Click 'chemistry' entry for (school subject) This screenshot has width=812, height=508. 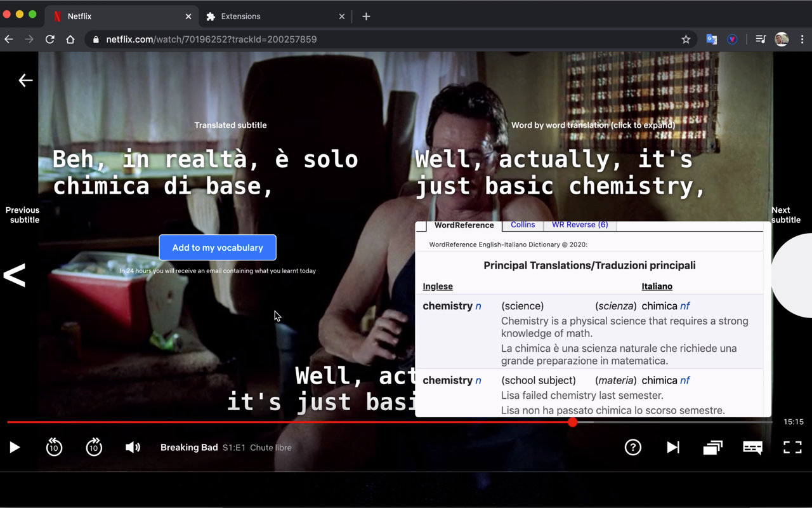click(448, 380)
